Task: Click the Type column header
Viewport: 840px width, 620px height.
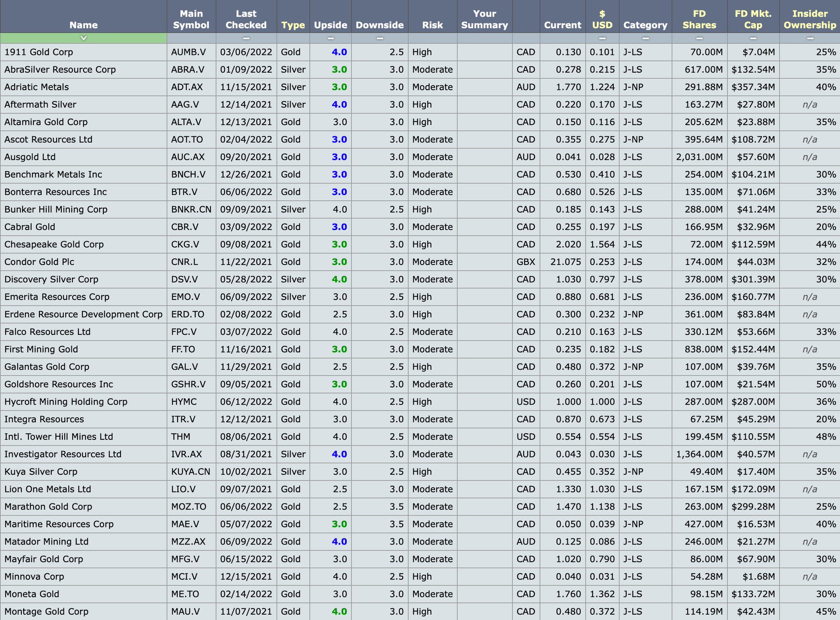Action: click(x=293, y=25)
